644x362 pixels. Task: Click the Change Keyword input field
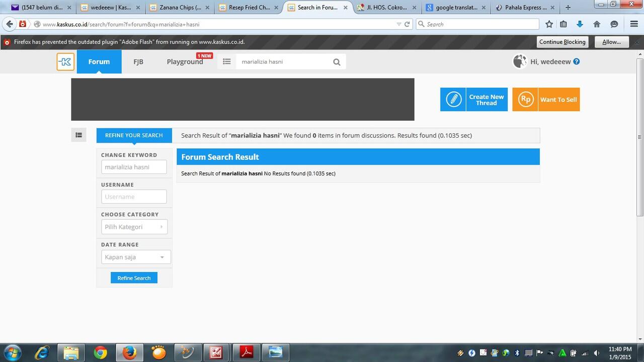pyautogui.click(x=134, y=167)
